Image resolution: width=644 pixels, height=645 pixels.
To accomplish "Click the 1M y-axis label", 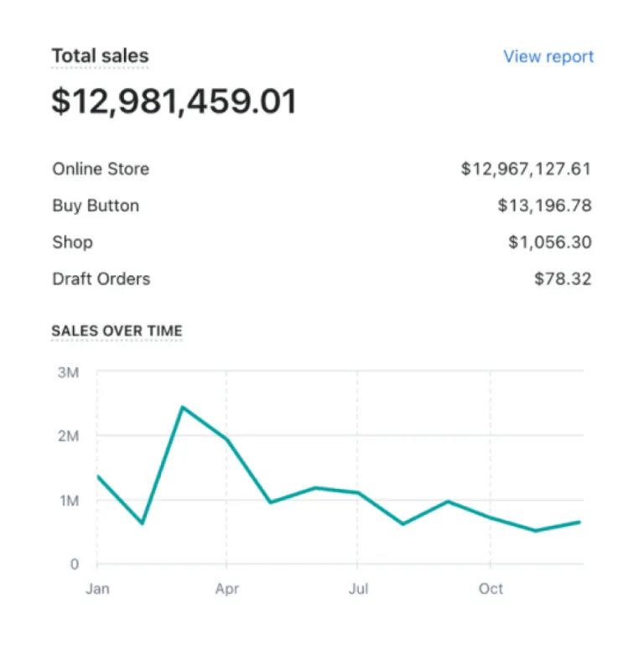I will tap(68, 501).
